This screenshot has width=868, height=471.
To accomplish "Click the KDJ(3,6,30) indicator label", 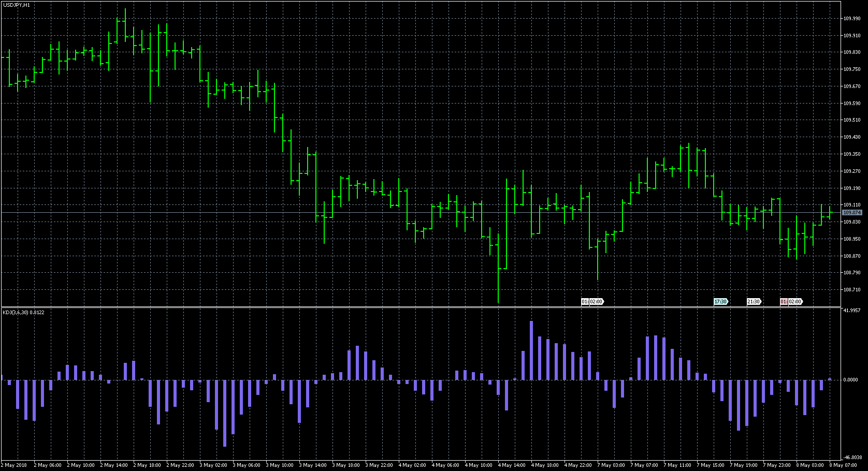I will click(23, 312).
